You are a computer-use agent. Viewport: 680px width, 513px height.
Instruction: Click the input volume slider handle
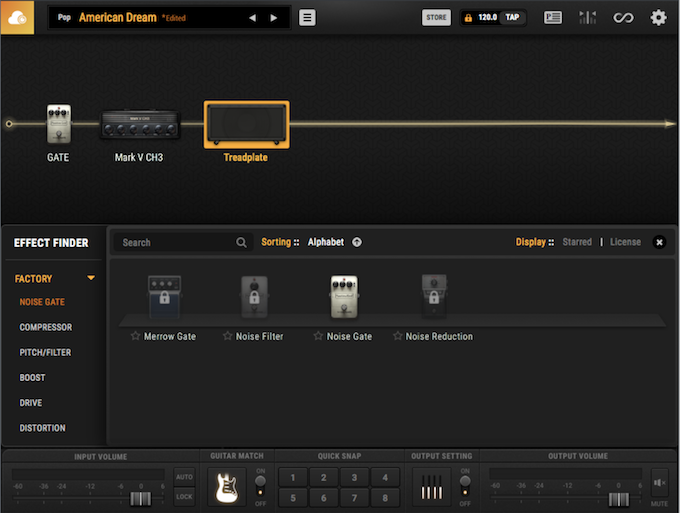point(141,499)
